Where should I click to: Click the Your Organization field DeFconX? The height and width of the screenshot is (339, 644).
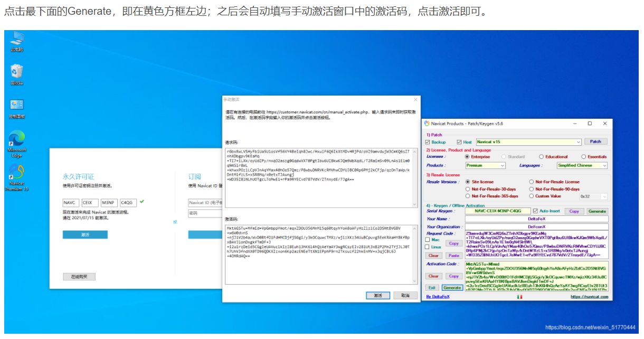pos(536,227)
